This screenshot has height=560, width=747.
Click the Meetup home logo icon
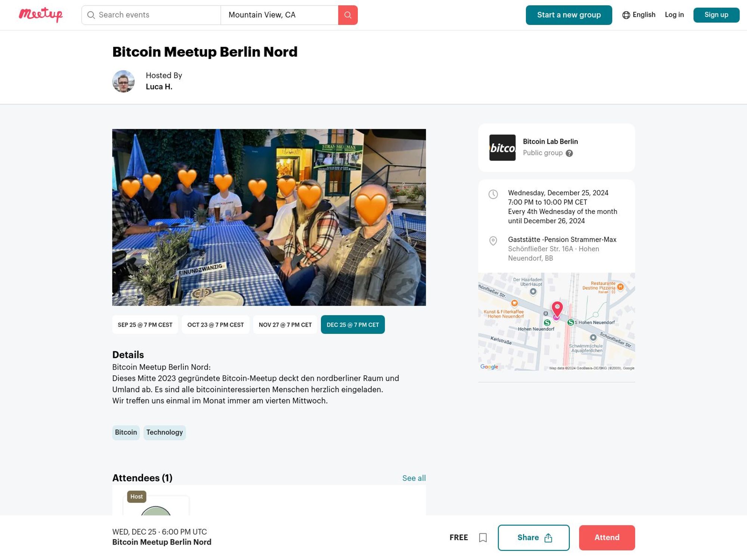tap(41, 15)
